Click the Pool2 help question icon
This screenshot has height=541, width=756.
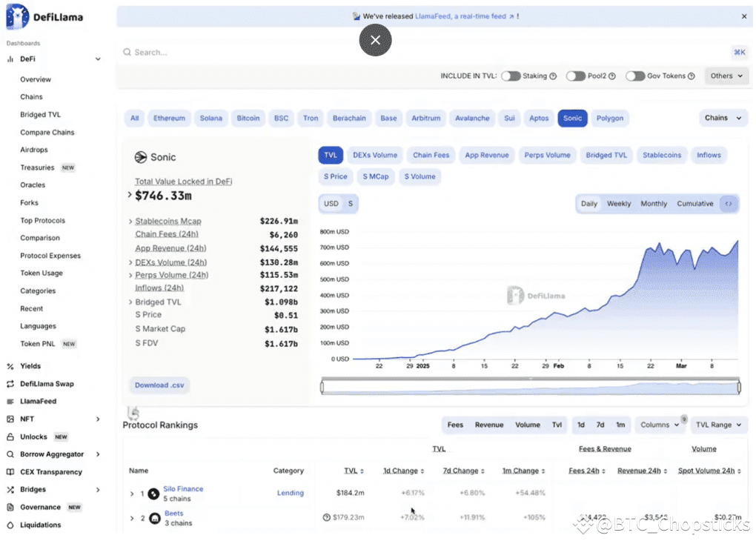click(x=611, y=76)
